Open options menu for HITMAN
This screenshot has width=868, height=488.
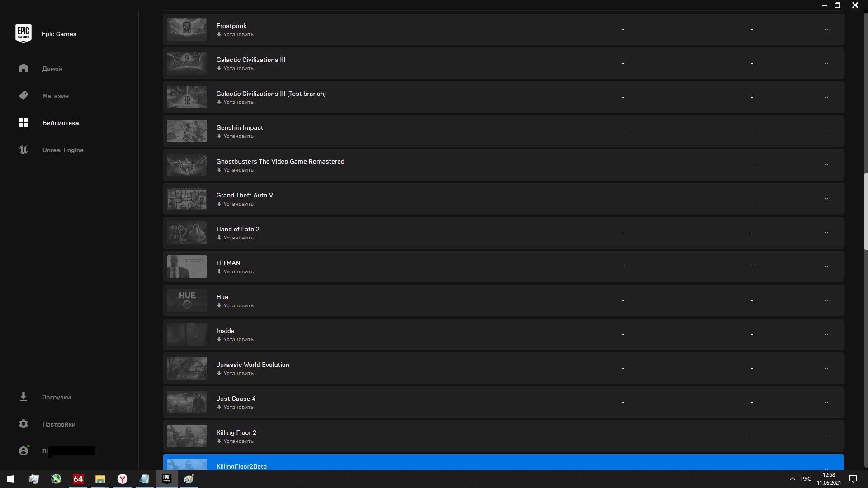[827, 267]
